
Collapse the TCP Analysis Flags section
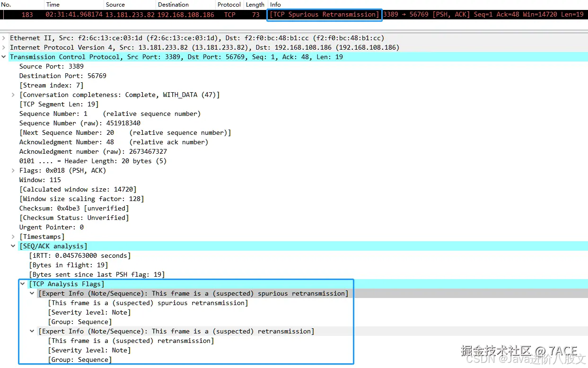click(22, 284)
